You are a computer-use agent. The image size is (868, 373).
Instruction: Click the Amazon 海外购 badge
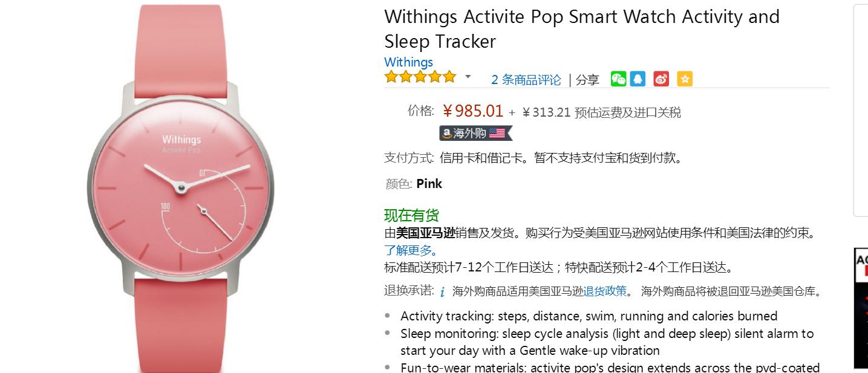tap(475, 134)
